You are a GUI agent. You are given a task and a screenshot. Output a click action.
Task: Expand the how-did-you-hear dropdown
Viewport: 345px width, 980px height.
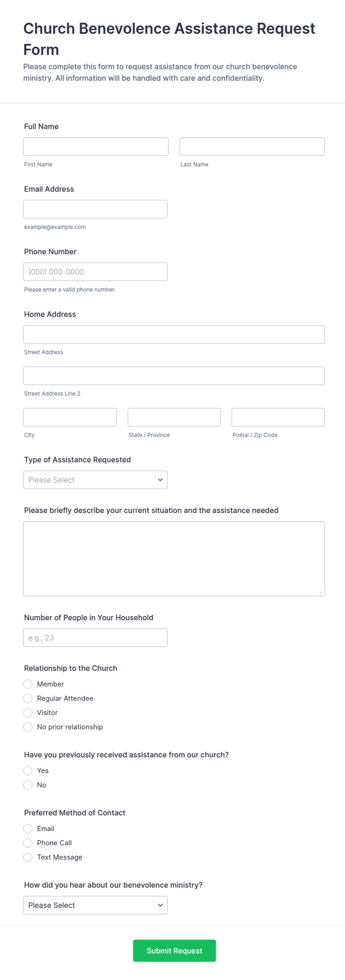coord(95,905)
